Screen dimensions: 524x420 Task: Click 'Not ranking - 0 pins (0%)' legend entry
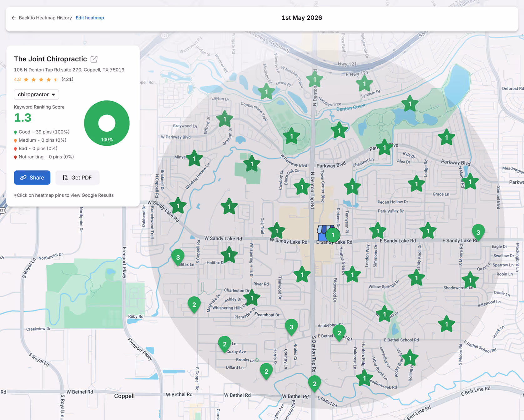[44, 157]
